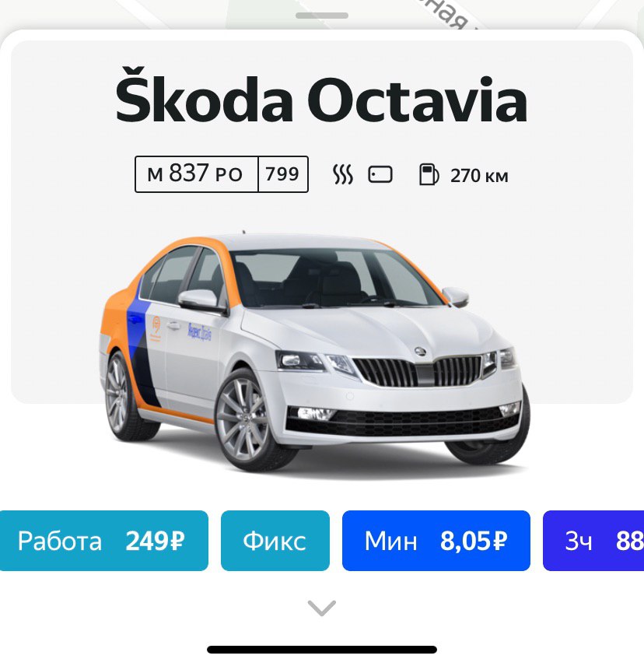Tap the license plate М 837 РО
644x666 pixels.
pyautogui.click(x=196, y=174)
